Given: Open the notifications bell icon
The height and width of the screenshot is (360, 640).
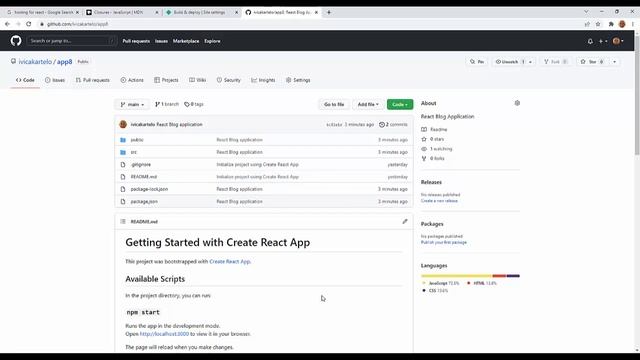Looking at the screenshot, I should click(x=590, y=41).
